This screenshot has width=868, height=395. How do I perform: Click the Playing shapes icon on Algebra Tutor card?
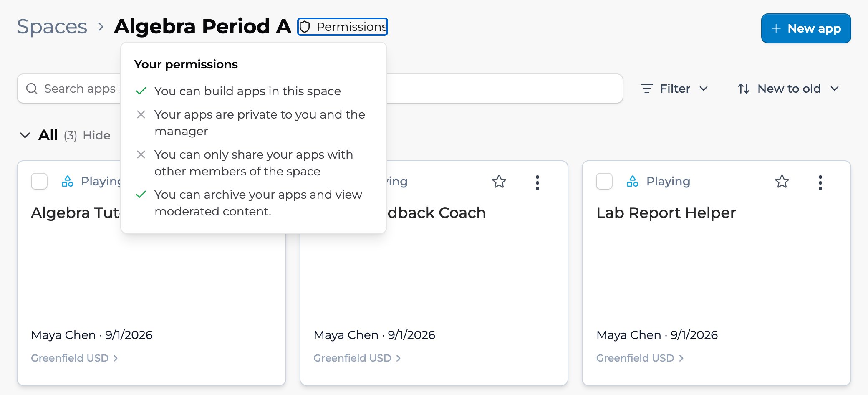[68, 181]
